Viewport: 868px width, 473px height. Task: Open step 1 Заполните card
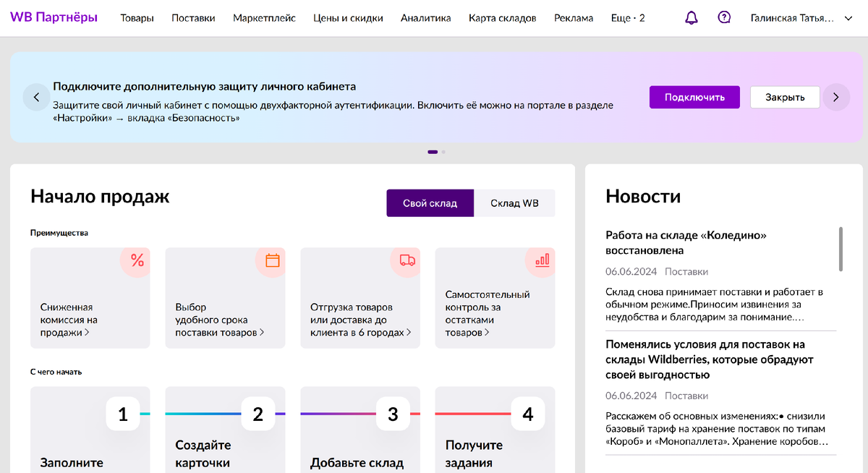point(90,430)
